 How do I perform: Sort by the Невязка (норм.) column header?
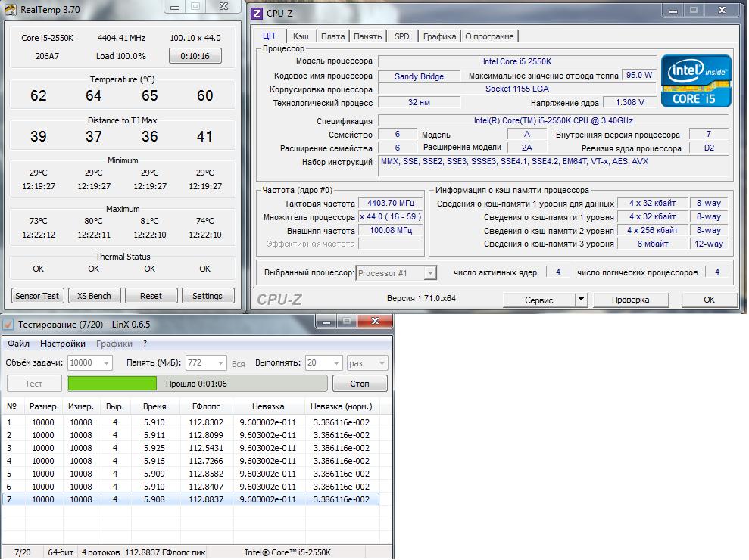pos(341,406)
